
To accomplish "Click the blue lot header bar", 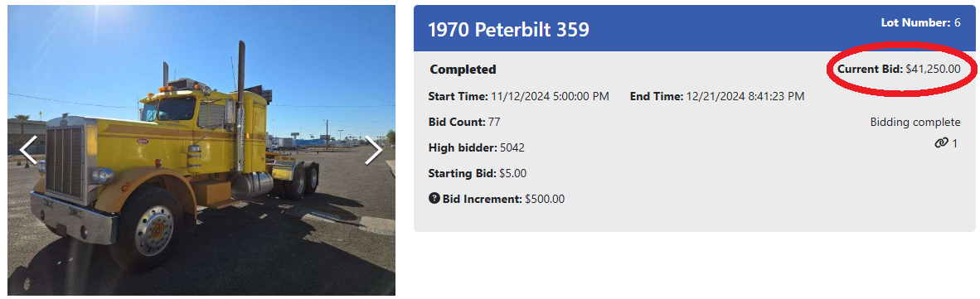I will (x=695, y=28).
